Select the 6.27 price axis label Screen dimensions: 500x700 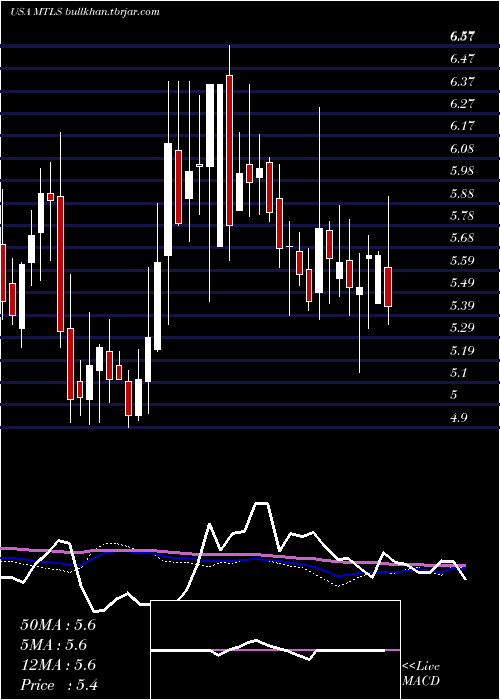(x=462, y=104)
